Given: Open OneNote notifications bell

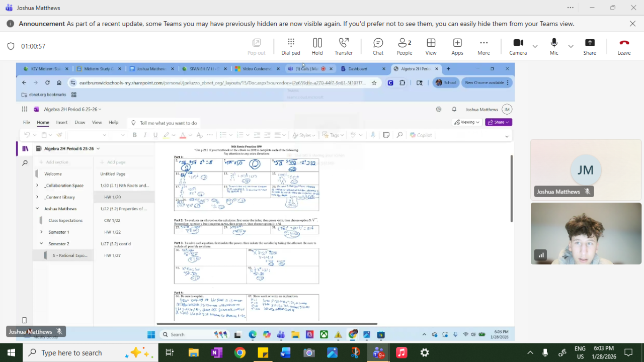Looking at the screenshot, I should [454, 109].
